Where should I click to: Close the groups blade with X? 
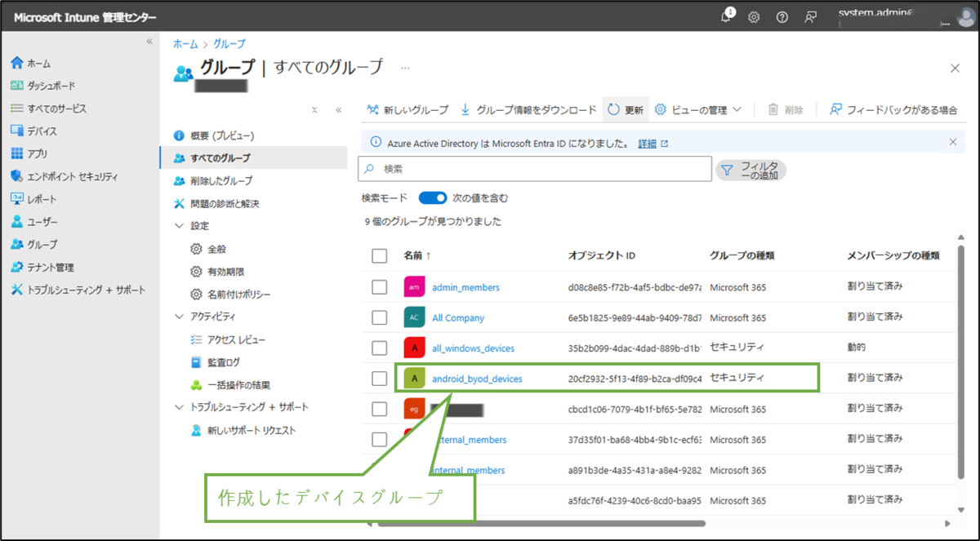coord(955,69)
